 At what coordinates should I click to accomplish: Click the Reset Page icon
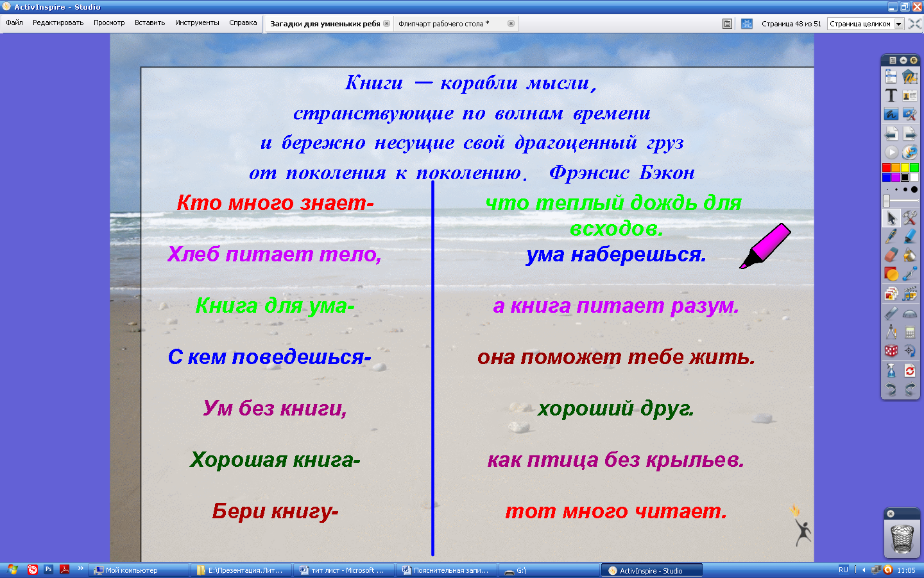910,371
